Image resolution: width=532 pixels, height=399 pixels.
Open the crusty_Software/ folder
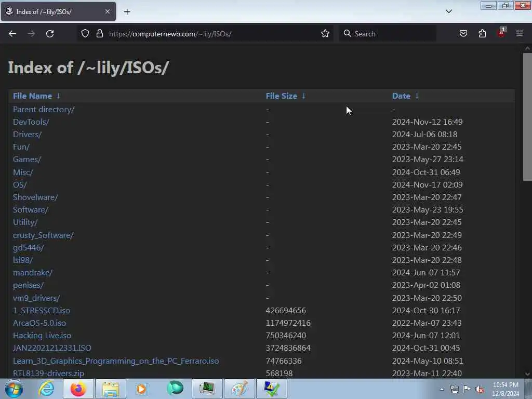pyautogui.click(x=43, y=235)
